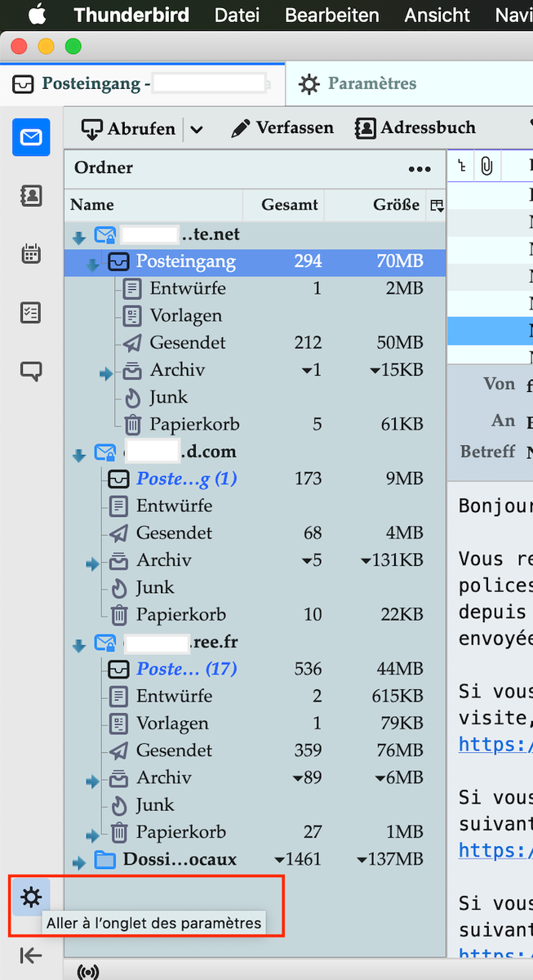The height and width of the screenshot is (980, 533).
Task: Sort folders by Name column
Action: pos(153,205)
